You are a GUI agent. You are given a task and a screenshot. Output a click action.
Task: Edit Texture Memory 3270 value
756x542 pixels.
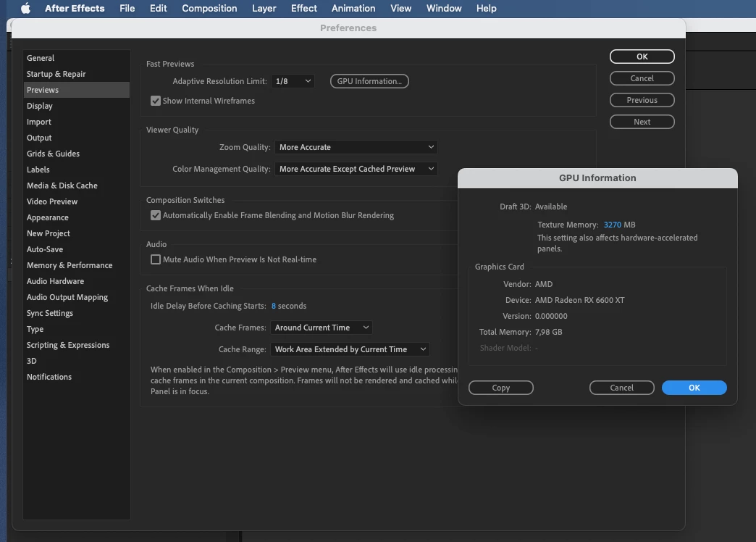pyautogui.click(x=613, y=225)
